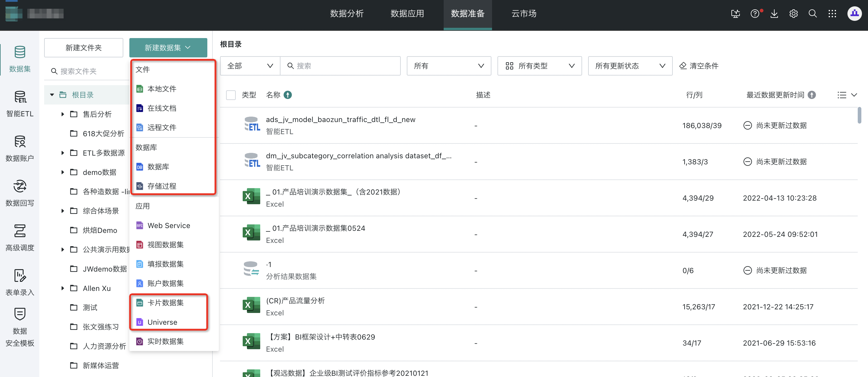The image size is (868, 377).
Task: Click the 新建文件夹 button
Action: 83,47
